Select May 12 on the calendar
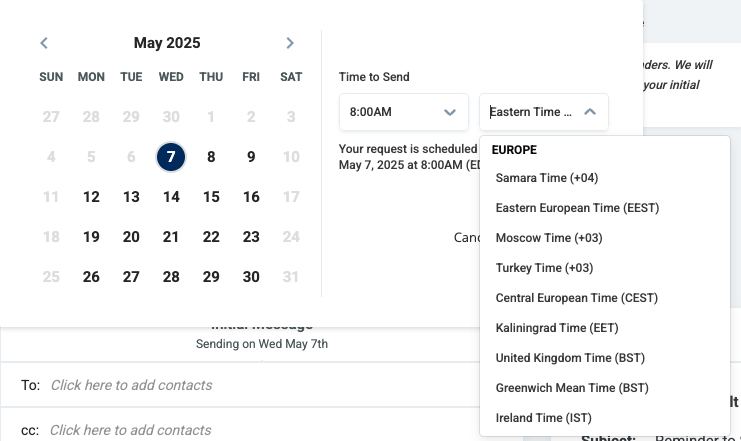 pyautogui.click(x=91, y=197)
